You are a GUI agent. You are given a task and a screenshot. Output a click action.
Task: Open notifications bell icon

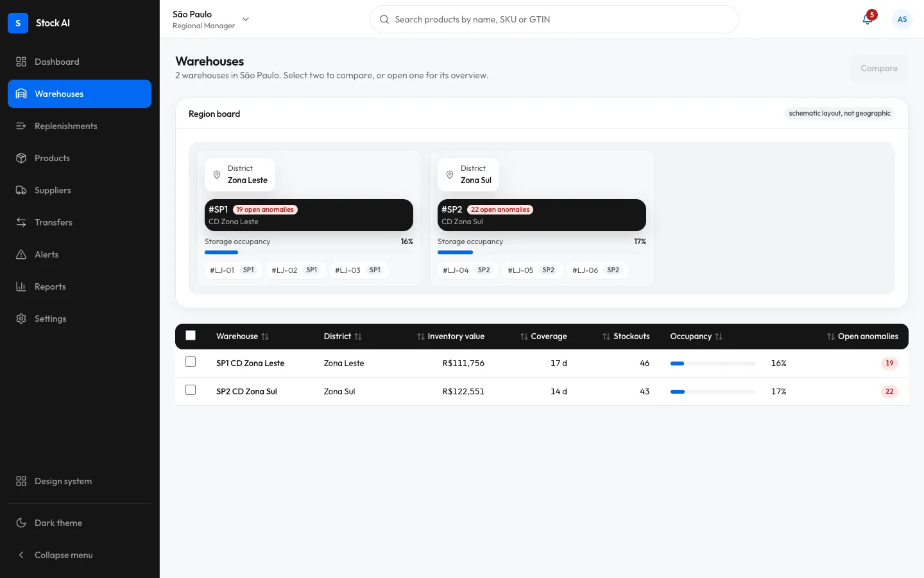click(x=868, y=19)
